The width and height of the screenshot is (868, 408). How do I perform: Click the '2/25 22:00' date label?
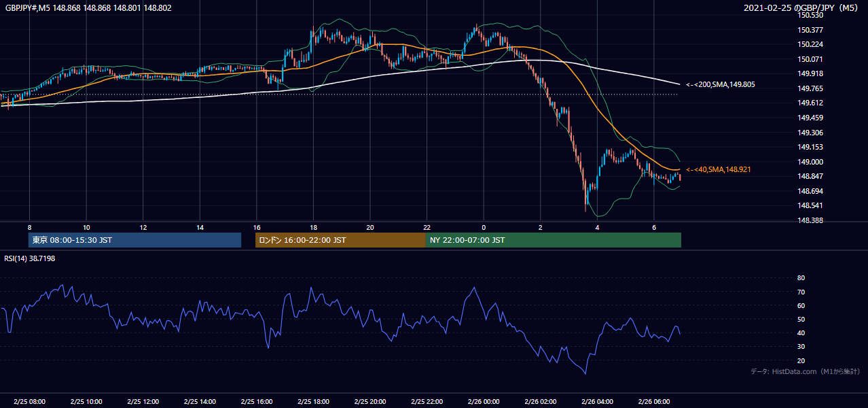click(427, 402)
